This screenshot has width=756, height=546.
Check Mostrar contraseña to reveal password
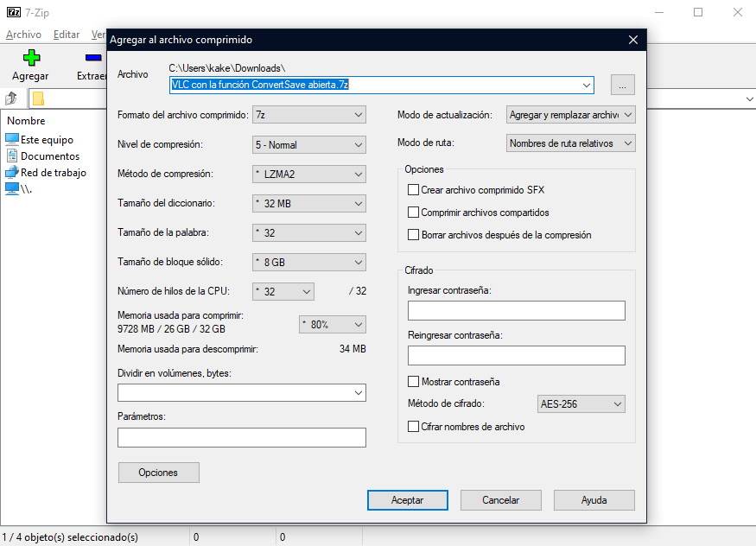(412, 381)
